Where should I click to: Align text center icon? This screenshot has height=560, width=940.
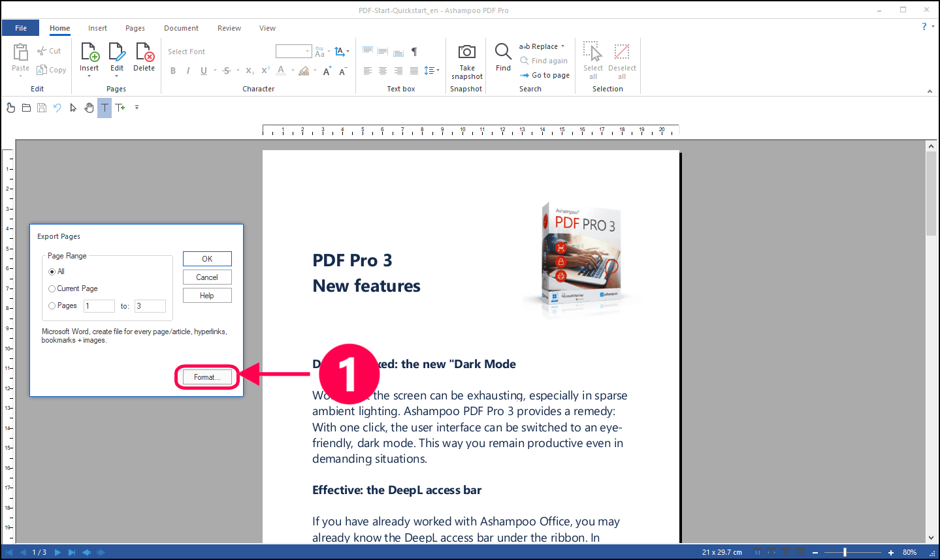[383, 70]
